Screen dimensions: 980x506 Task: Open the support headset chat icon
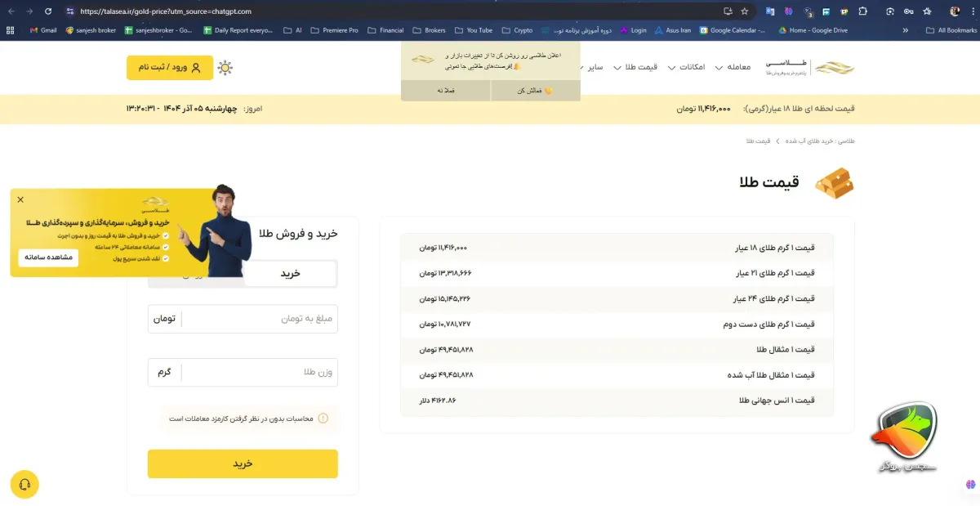[24, 485]
